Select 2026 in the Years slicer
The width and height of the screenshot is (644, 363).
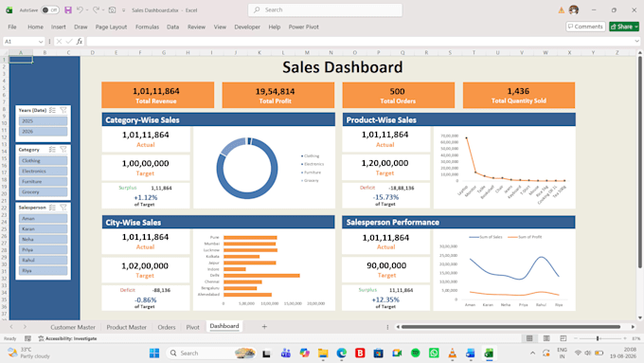coord(43,132)
